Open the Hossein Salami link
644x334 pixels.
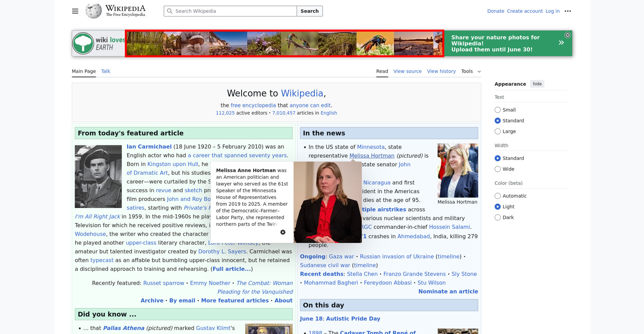[x=450, y=227]
